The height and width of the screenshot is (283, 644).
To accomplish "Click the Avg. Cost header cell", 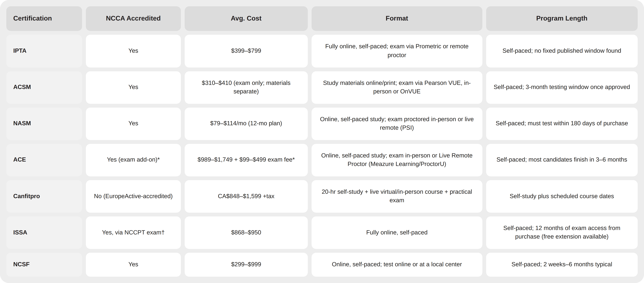I will click(246, 18).
